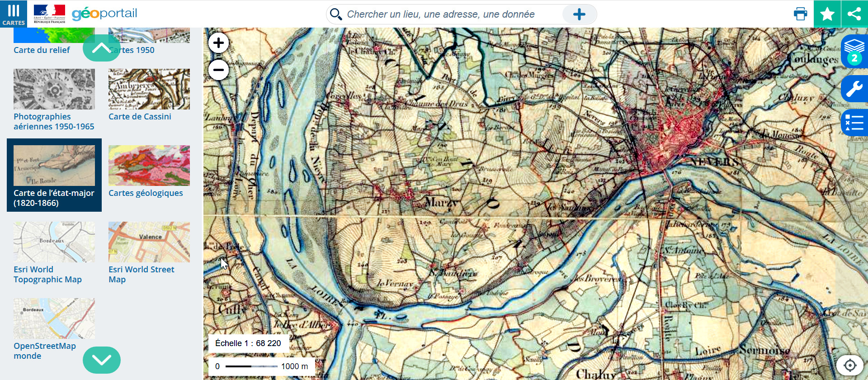Click Esri World Street Map label

point(141,275)
